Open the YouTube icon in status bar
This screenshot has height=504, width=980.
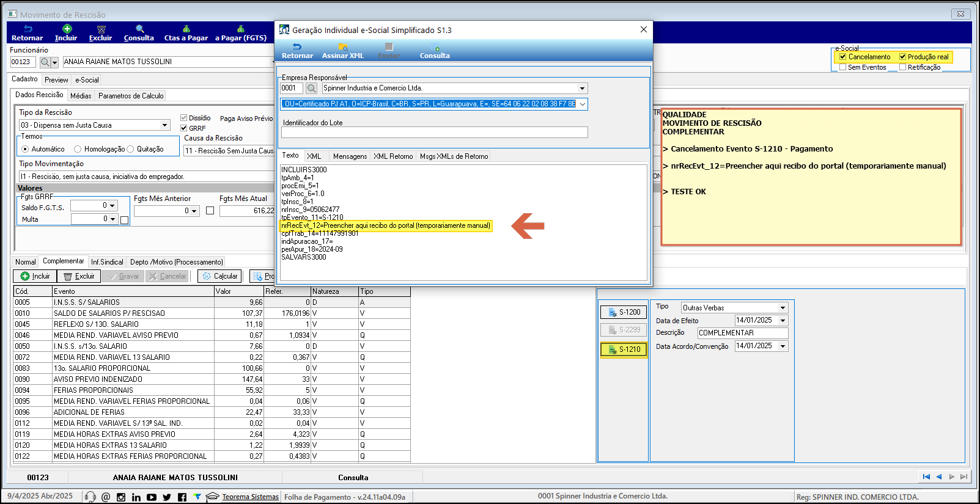point(152,497)
